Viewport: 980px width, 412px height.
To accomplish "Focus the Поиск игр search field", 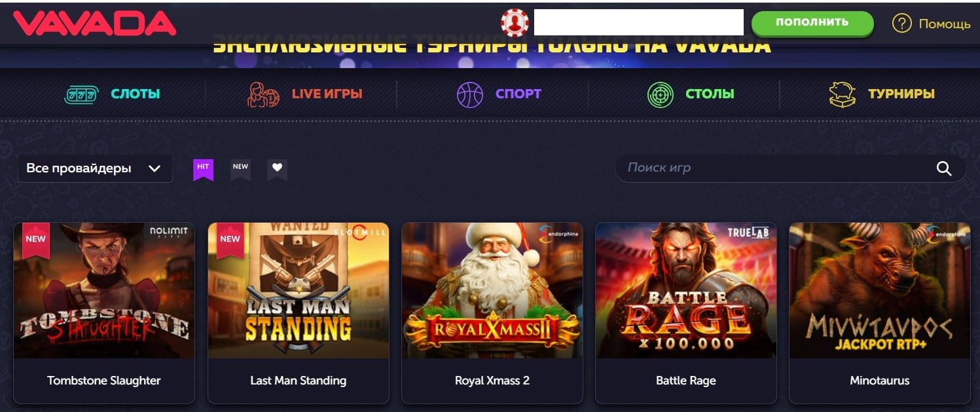I will point(790,168).
